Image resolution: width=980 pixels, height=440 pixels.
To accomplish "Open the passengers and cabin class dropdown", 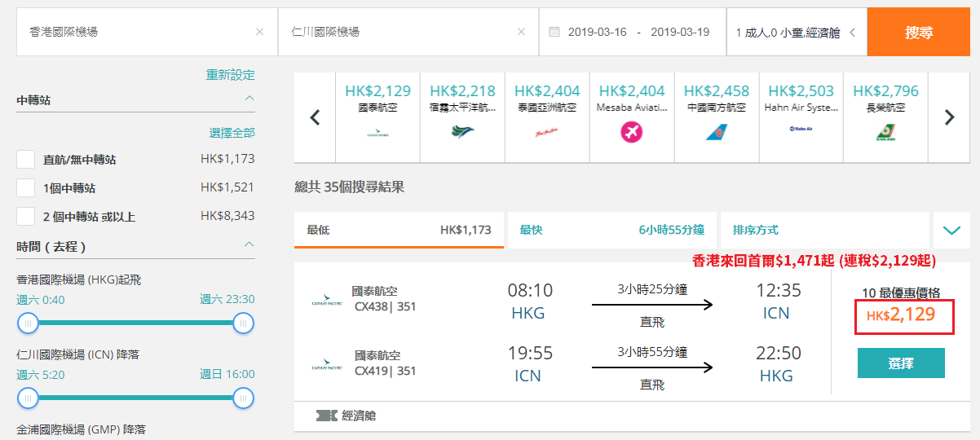I will 796,33.
